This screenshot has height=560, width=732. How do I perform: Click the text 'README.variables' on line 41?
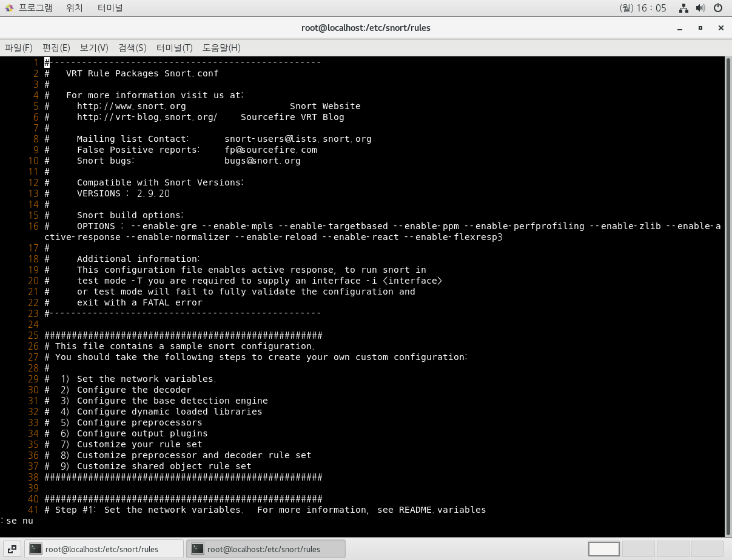[x=442, y=510]
